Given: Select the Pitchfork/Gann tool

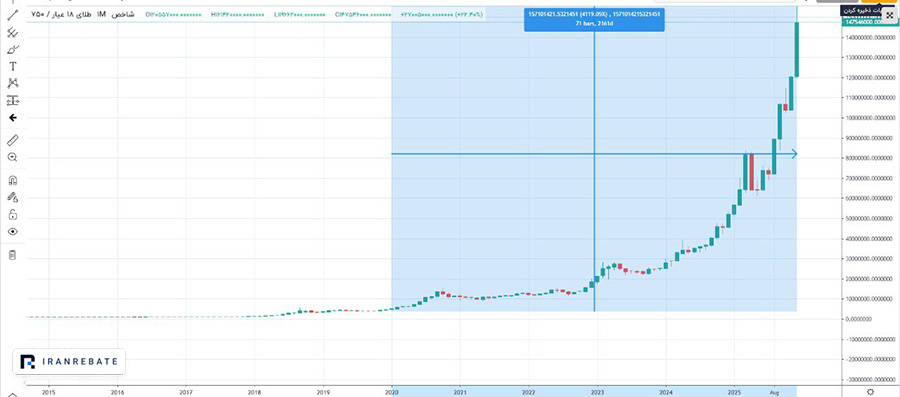Looking at the screenshot, I should (x=13, y=33).
